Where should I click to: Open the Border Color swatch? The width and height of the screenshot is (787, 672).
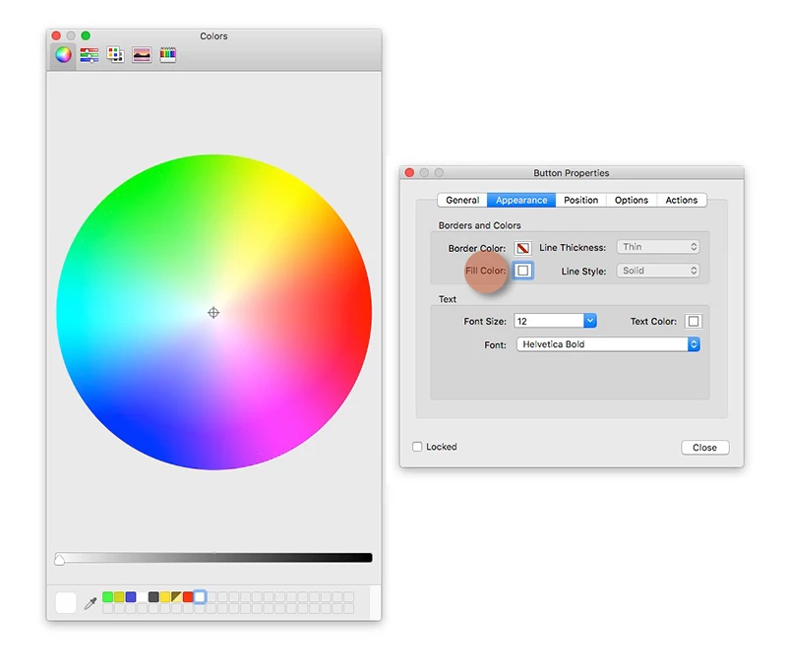522,248
